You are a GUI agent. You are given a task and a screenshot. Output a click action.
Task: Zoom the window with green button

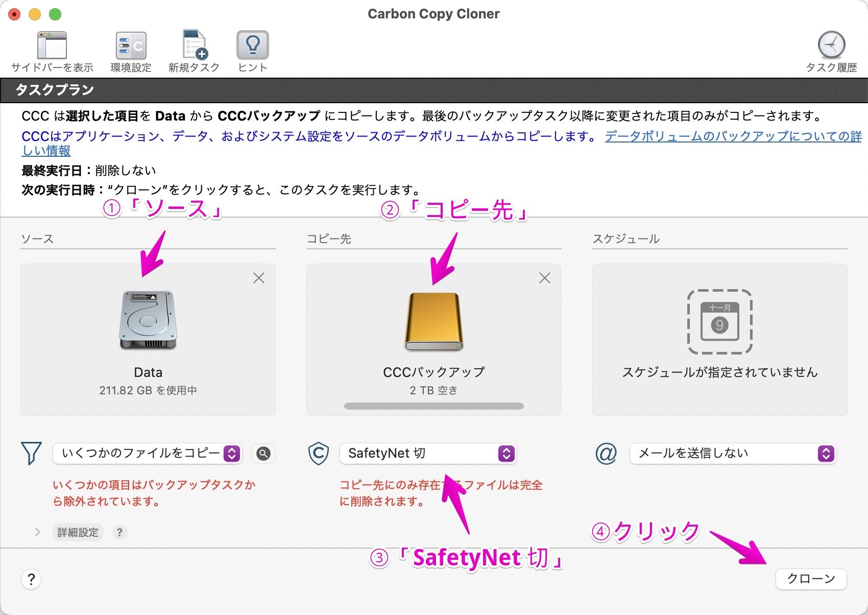point(55,14)
